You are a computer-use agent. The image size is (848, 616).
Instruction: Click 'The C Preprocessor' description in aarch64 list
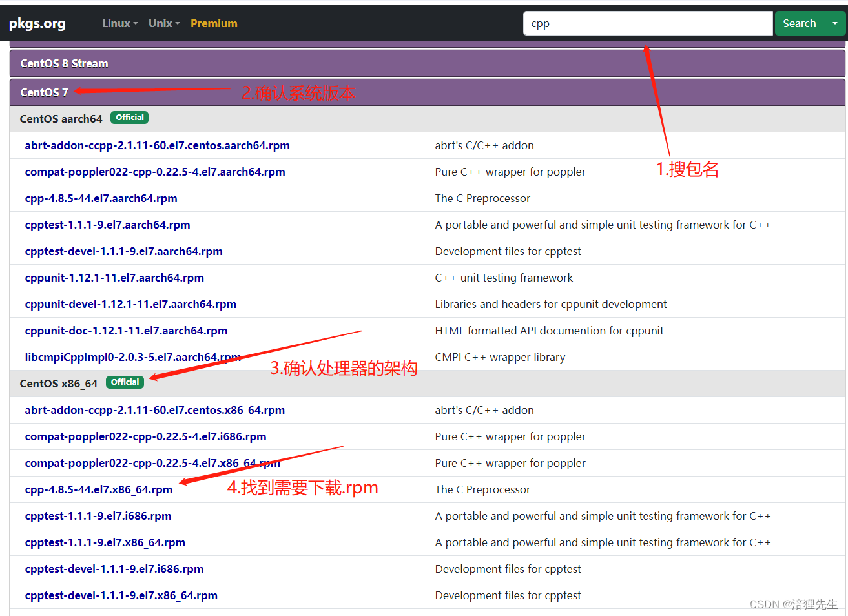tap(482, 198)
